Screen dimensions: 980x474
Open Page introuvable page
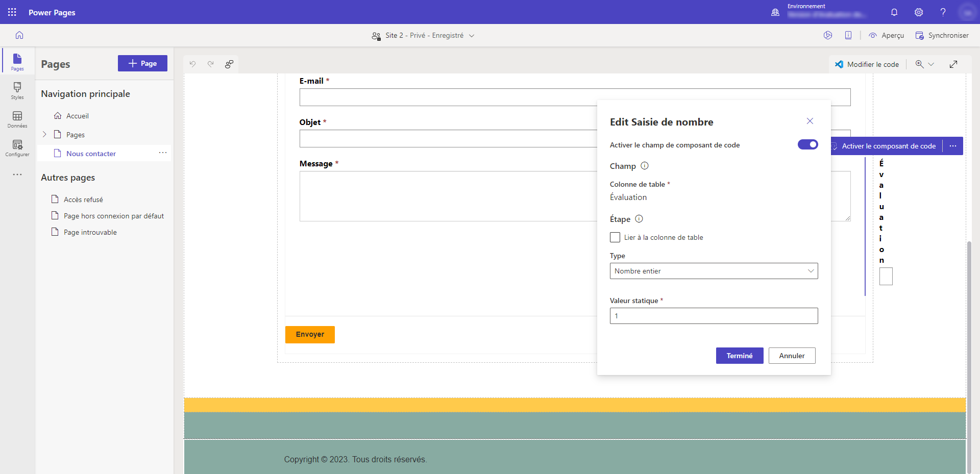pyautogui.click(x=90, y=232)
